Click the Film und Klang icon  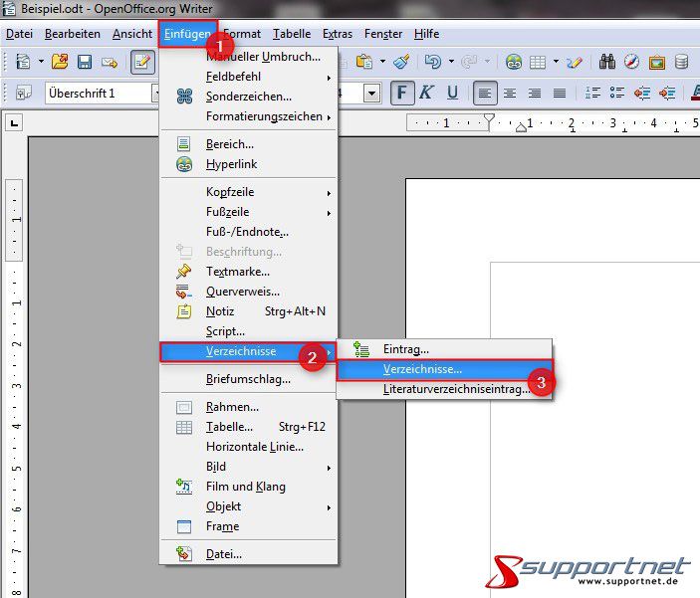[x=184, y=486]
